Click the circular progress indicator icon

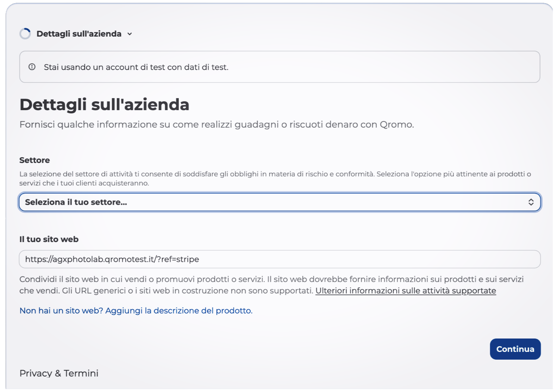25,34
